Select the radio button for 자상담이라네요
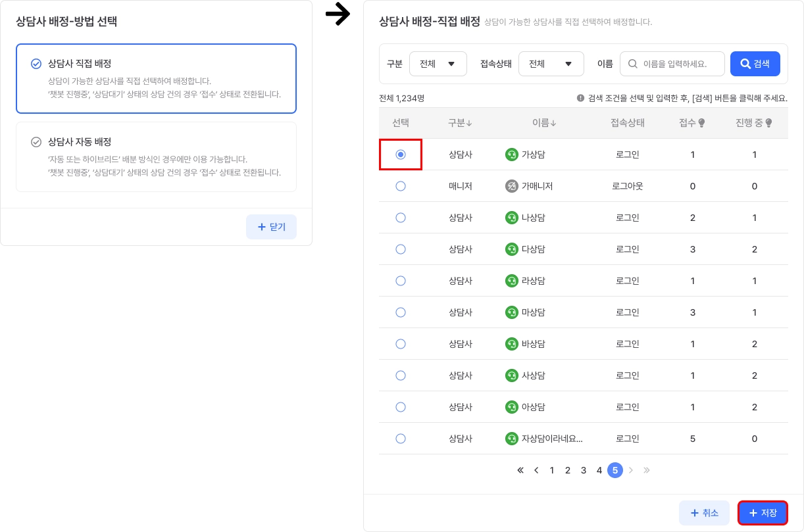Screen dimensions: 804x532 401,439
